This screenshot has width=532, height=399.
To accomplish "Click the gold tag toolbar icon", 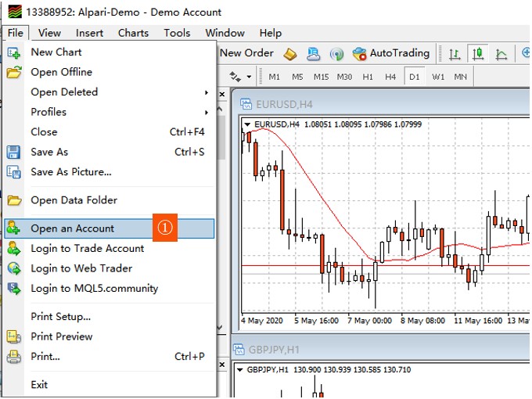I will pos(289,54).
